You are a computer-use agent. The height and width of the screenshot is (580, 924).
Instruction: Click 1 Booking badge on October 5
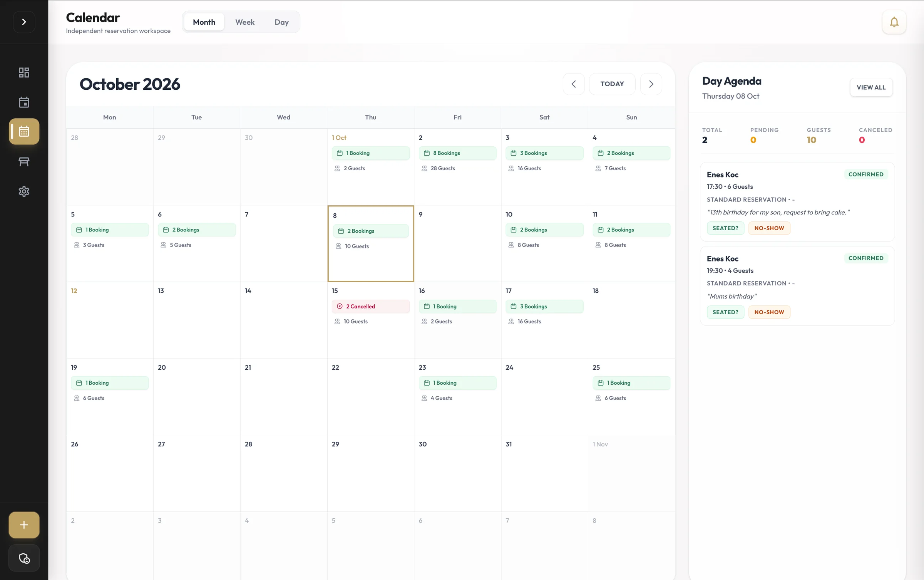pyautogui.click(x=110, y=230)
